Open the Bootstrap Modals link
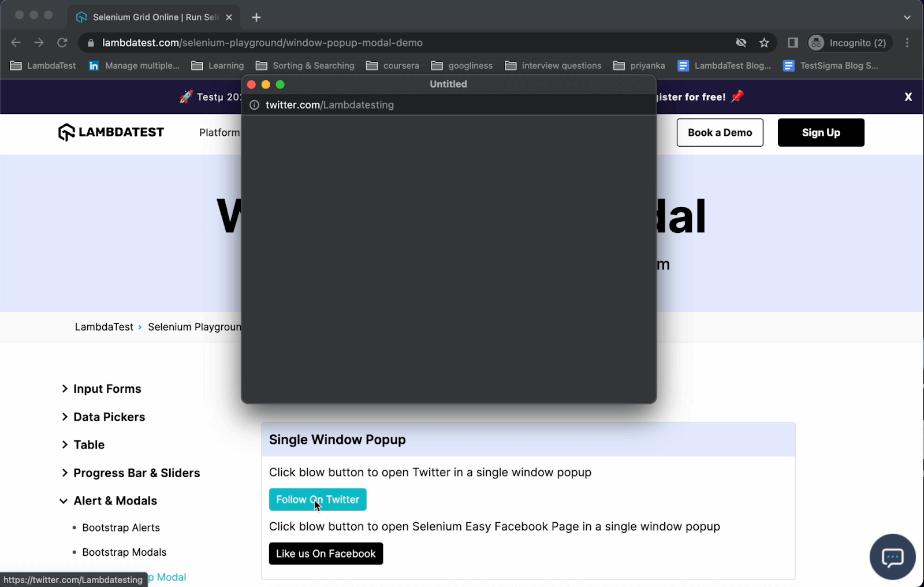The width and height of the screenshot is (924, 587). click(x=124, y=552)
